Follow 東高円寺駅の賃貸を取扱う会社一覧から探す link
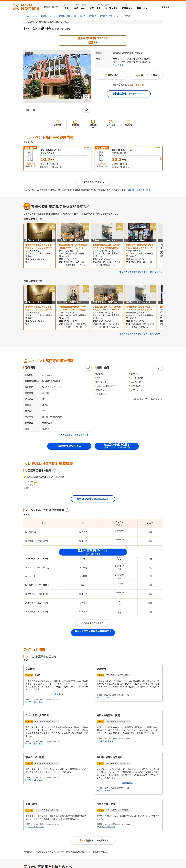 pyautogui.click(x=139, y=272)
